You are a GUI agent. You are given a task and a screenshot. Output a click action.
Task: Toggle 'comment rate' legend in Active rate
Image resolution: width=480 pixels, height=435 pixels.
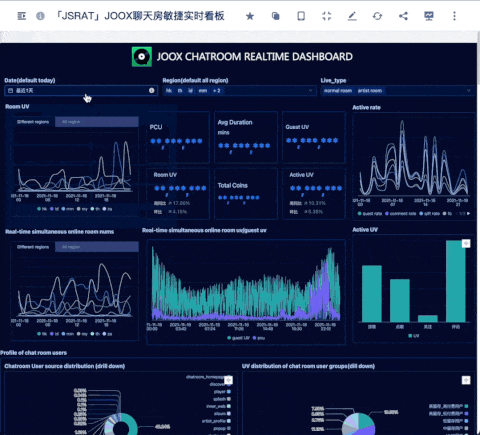(x=401, y=214)
